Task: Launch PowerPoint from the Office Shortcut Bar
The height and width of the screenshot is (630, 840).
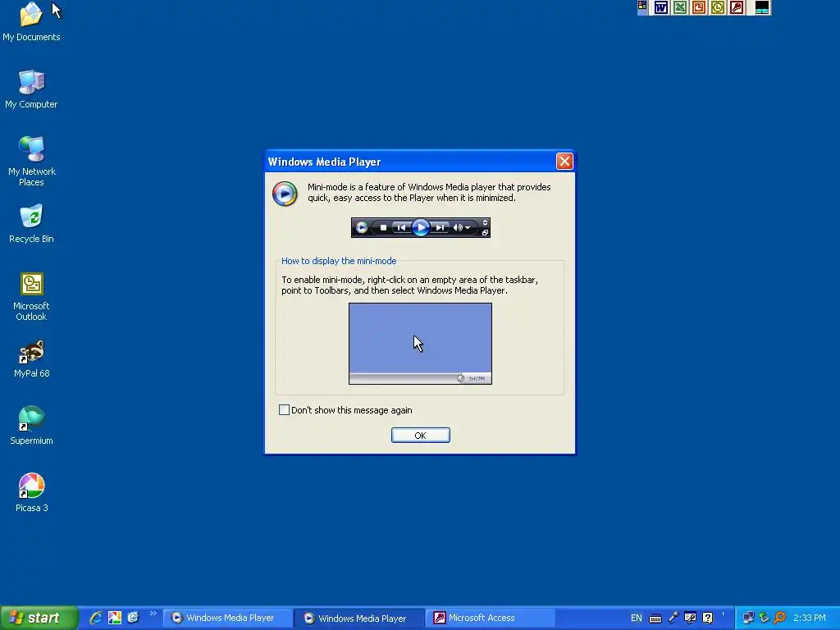Action: pyautogui.click(x=699, y=7)
